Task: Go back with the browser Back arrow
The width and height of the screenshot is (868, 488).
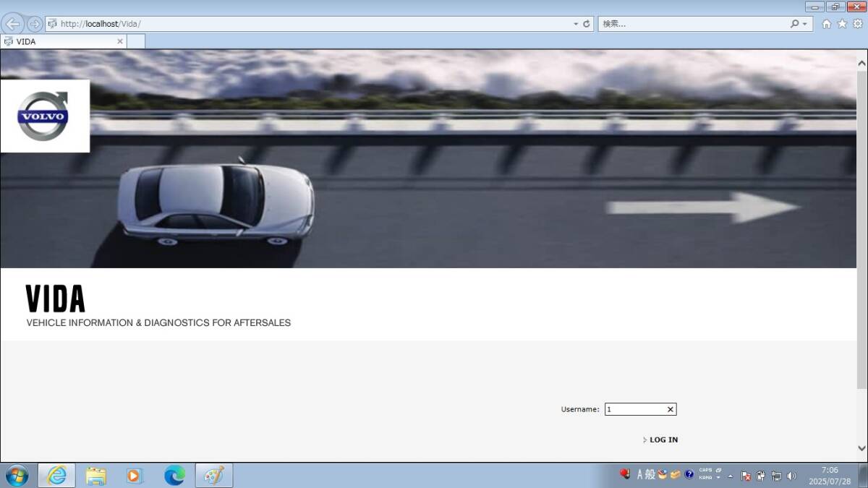Action: coord(13,24)
